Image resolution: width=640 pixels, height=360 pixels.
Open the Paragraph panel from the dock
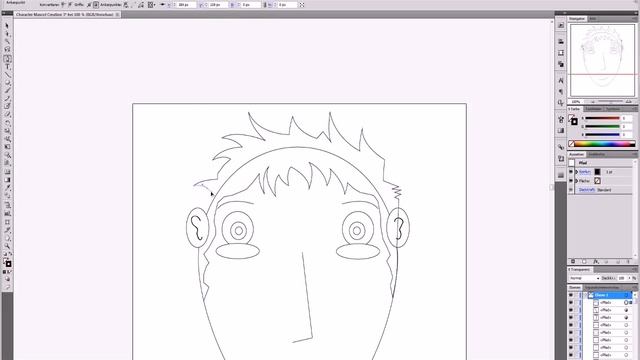click(x=561, y=91)
